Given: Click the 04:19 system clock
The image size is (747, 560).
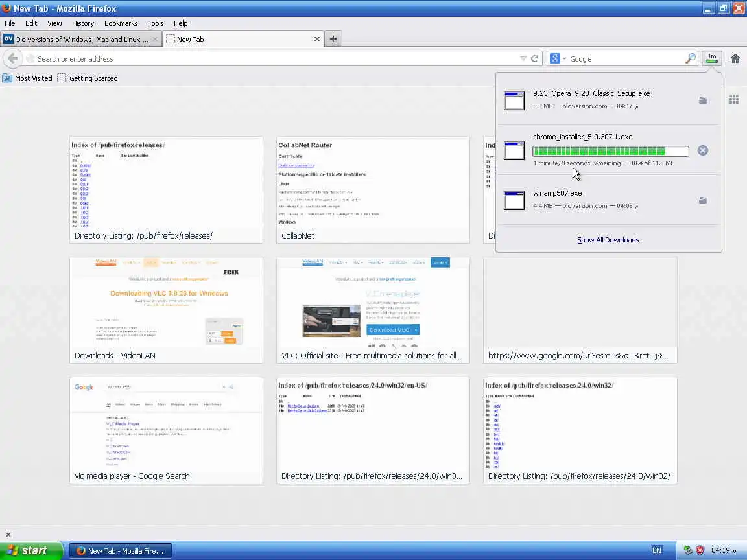Looking at the screenshot, I should 723,550.
